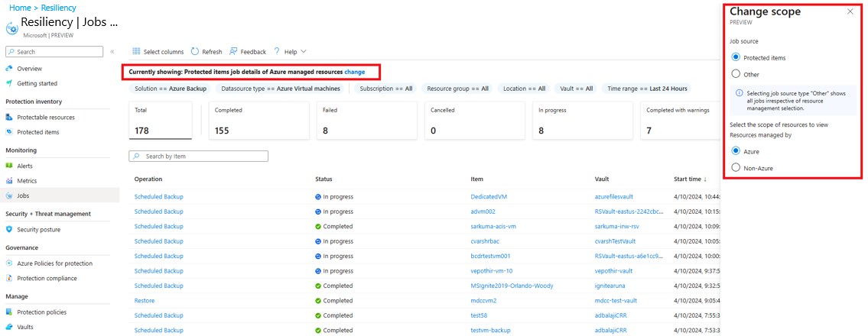
Task: Open Feedback from the toolbar
Action: 248,51
